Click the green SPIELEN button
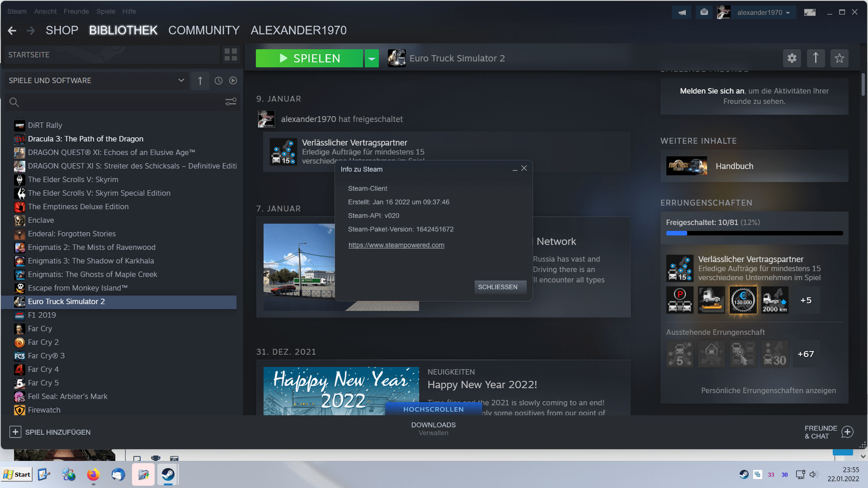Screen dimensions: 868x488 tap(309, 58)
